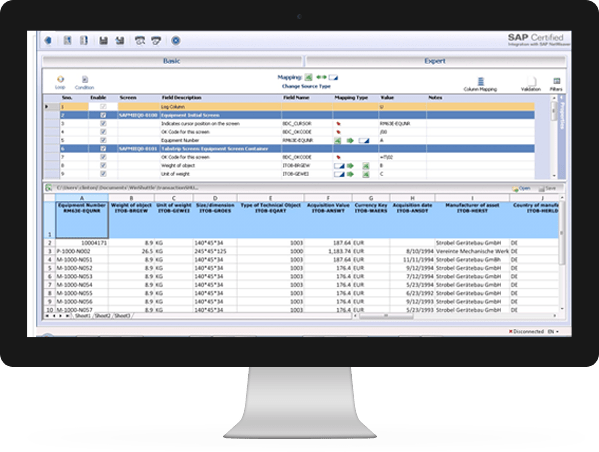Select the Sheet2 worksheet tab
The width and height of the screenshot is (599, 452).
point(102,316)
